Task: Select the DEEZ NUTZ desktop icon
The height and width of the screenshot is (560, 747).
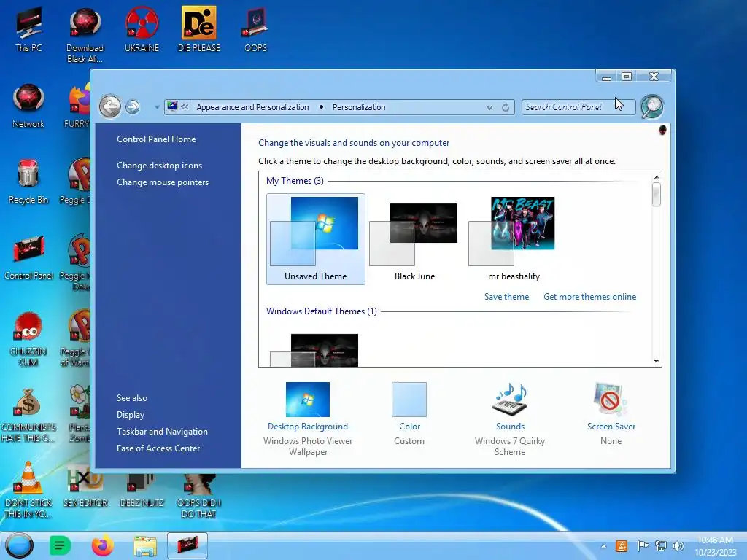Action: (x=142, y=491)
